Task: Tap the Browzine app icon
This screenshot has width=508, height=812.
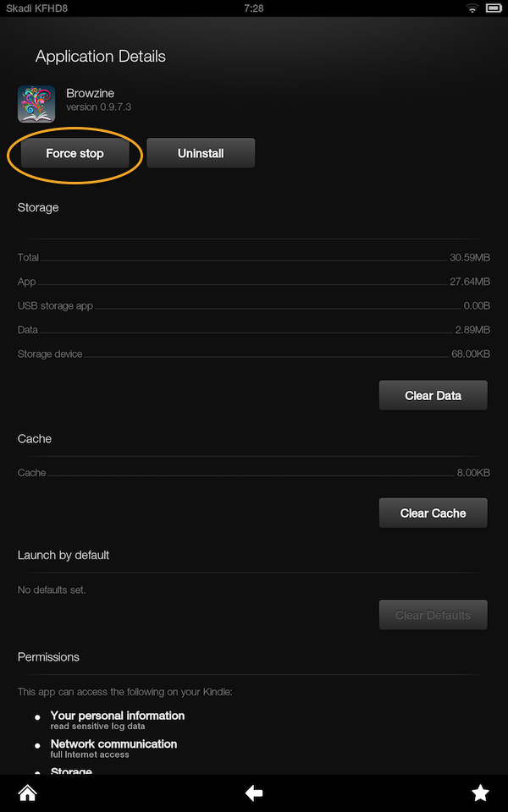Action: [x=36, y=104]
